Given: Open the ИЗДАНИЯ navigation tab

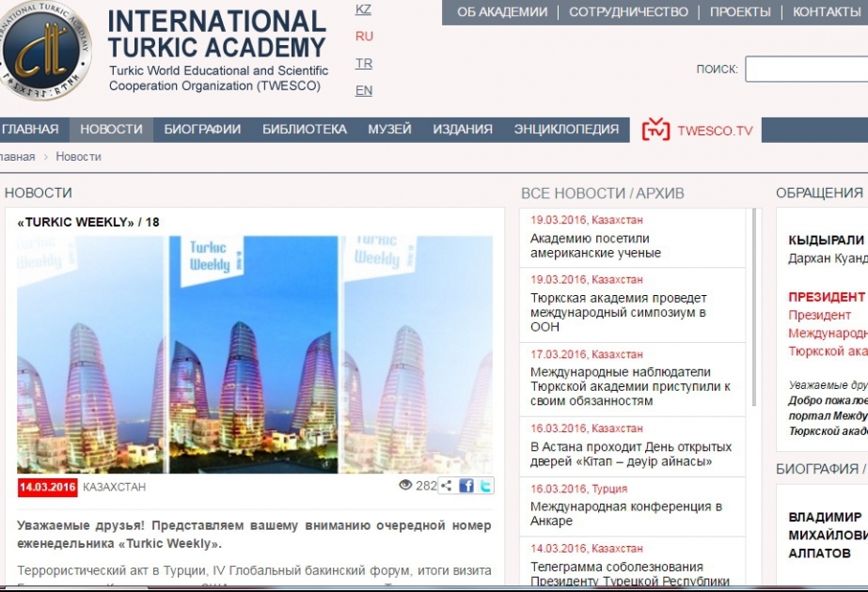Looking at the screenshot, I should [x=463, y=130].
